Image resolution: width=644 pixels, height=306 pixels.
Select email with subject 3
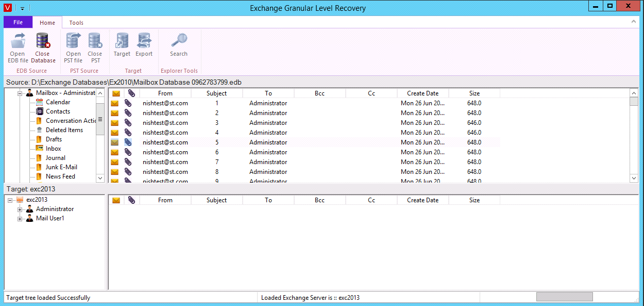tap(304, 123)
